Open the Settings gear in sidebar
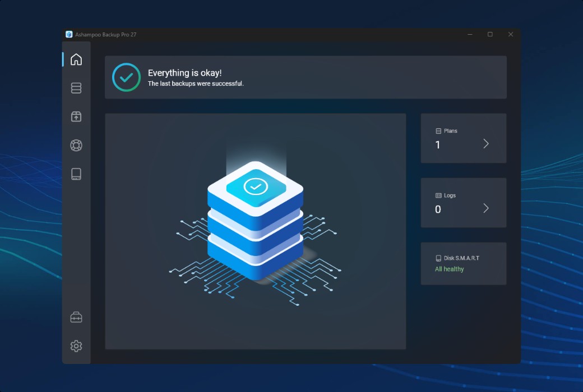Viewport: 583px width, 392px height. pyautogui.click(x=76, y=346)
